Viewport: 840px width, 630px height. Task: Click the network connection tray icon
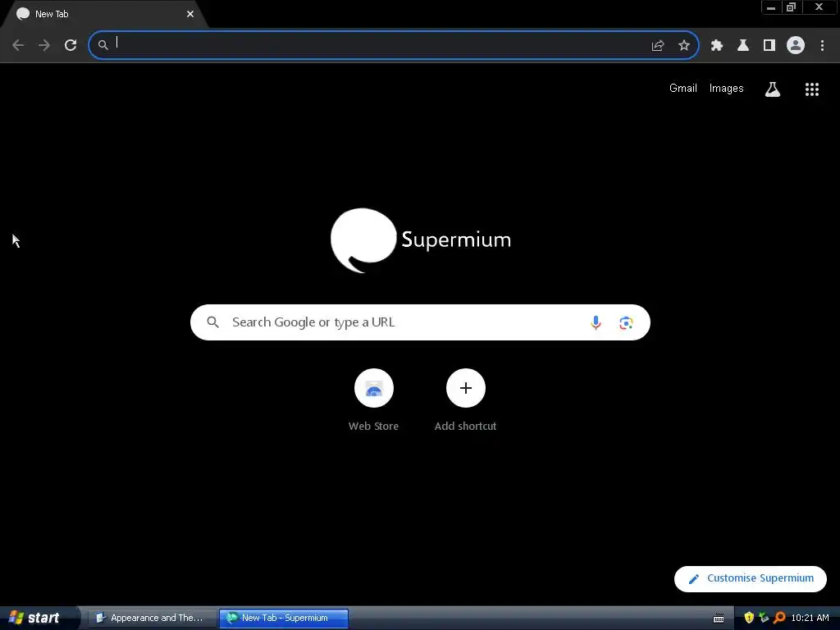point(764,618)
